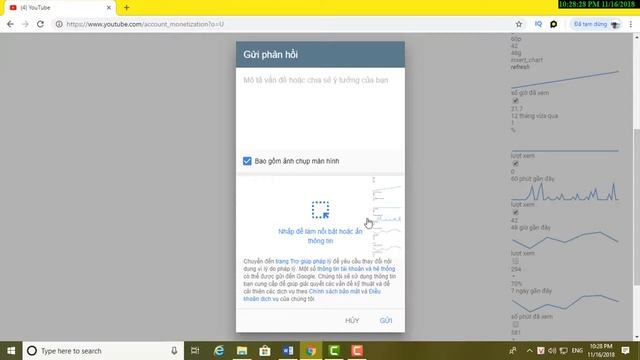Viewport: 640px width, 360px height.
Task: Toggle checkbox above 60 phút gần đây
Action: point(516,164)
